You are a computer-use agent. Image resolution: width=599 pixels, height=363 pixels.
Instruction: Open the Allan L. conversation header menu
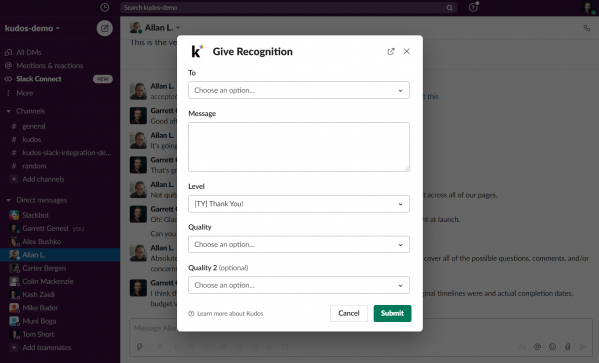tap(162, 28)
